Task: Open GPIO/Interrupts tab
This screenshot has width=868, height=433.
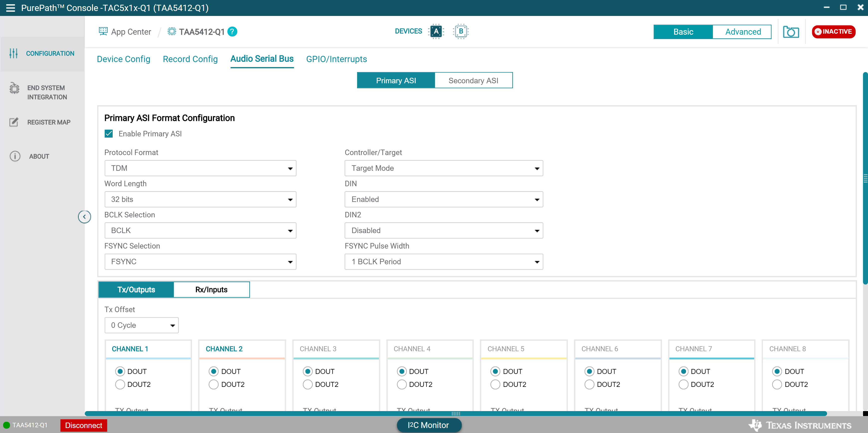Action: [x=336, y=59]
